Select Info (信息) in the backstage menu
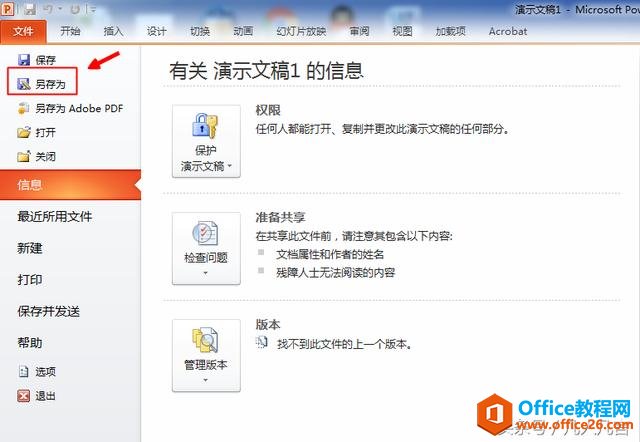The width and height of the screenshot is (640, 442). (70, 185)
